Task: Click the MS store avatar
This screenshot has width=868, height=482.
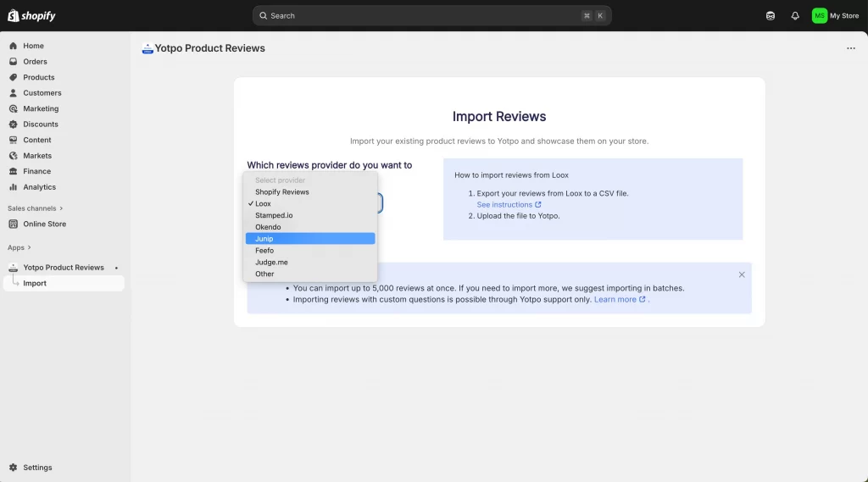Action: [x=820, y=16]
